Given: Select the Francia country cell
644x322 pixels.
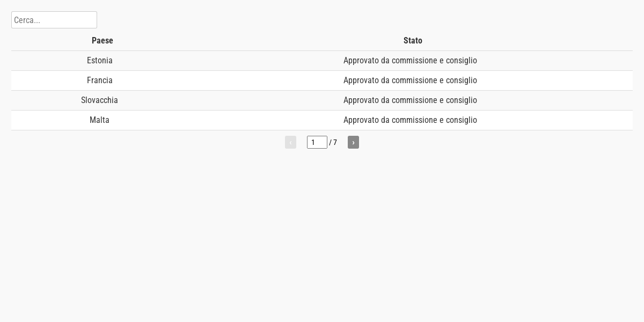Looking at the screenshot, I should coord(100,80).
